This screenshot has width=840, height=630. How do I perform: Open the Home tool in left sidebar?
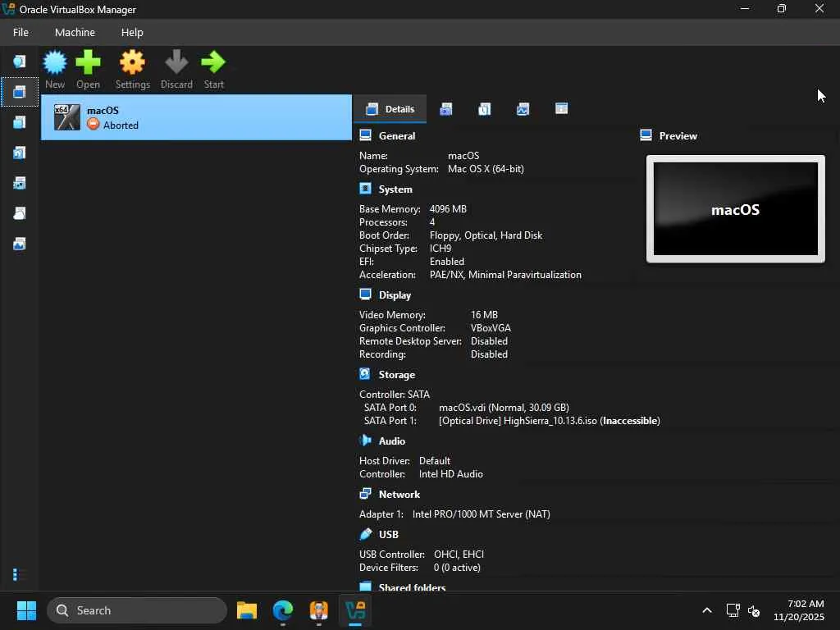pos(20,62)
